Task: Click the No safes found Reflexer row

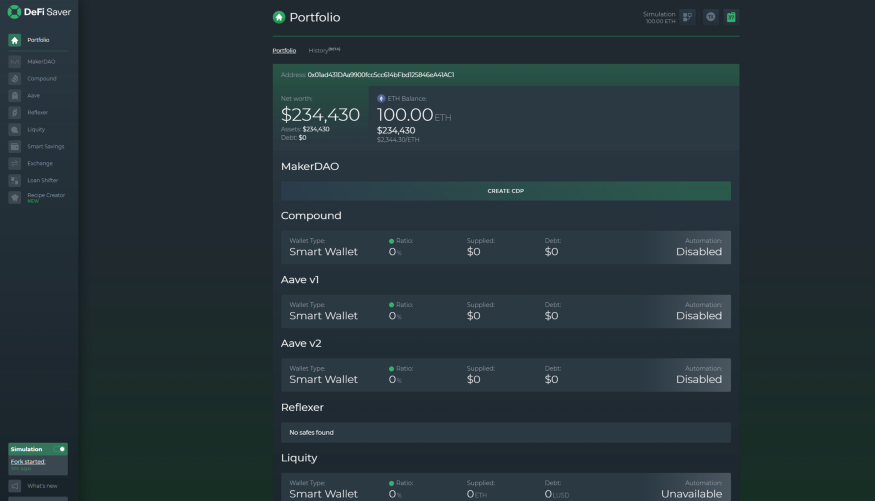Action: point(506,432)
